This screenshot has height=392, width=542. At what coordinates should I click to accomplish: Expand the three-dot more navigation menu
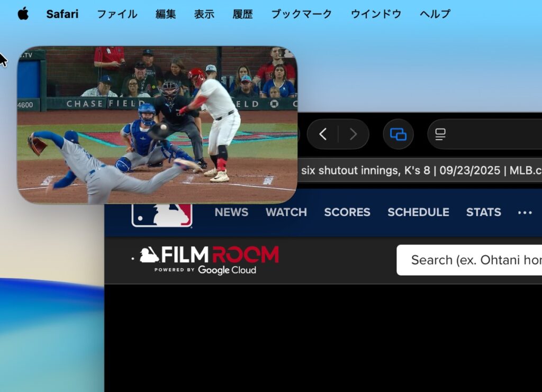pos(525,213)
